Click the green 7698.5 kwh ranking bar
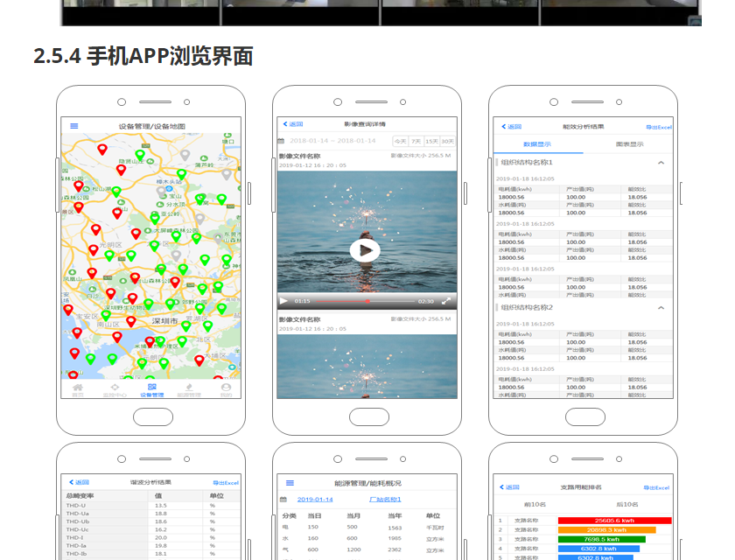Image resolution: width=735 pixels, height=560 pixels. tap(601, 539)
